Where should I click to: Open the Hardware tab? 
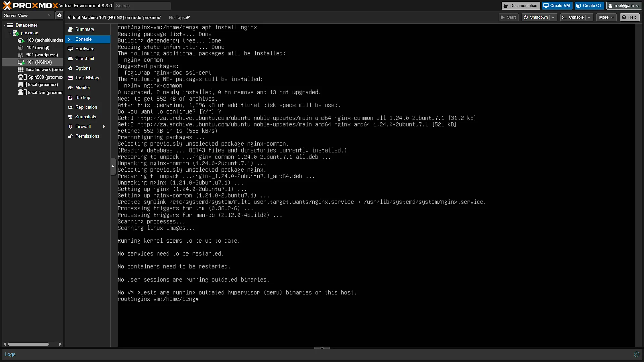point(88,49)
